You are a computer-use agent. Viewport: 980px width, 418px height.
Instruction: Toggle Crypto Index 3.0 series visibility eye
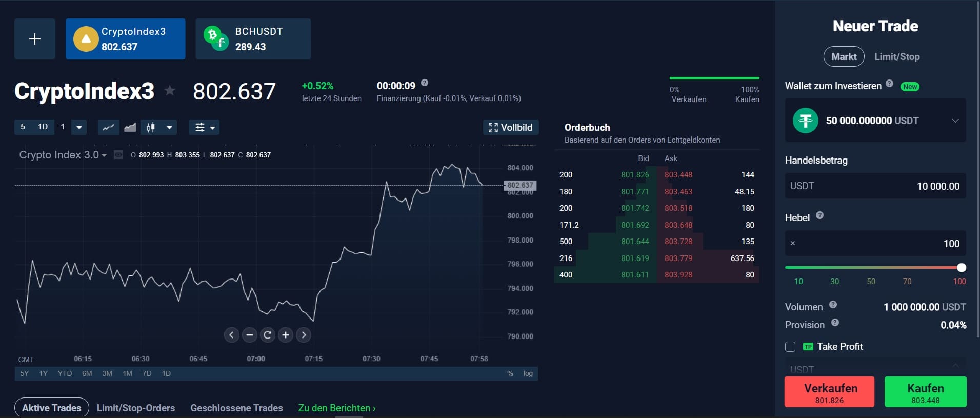pos(118,155)
